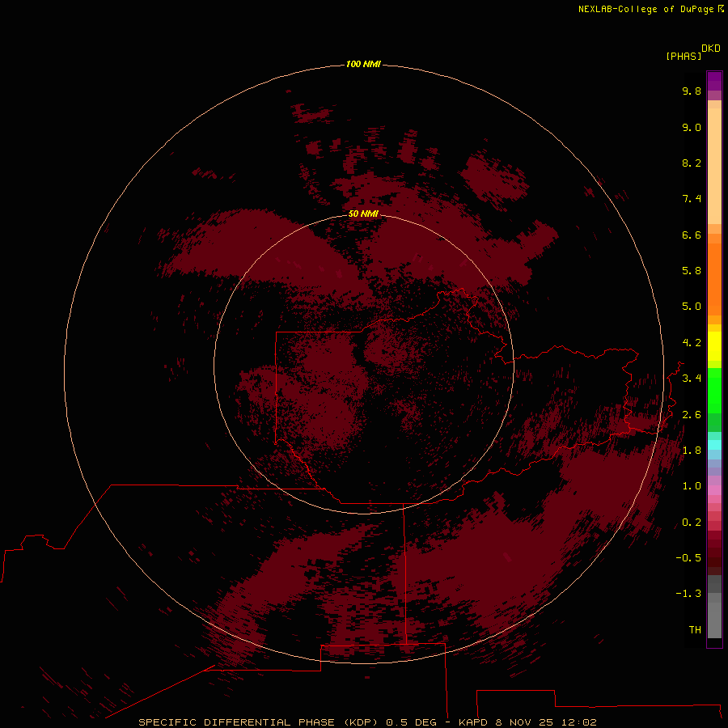Click the 1.8 scale value
The image size is (728, 728).
[692, 451]
